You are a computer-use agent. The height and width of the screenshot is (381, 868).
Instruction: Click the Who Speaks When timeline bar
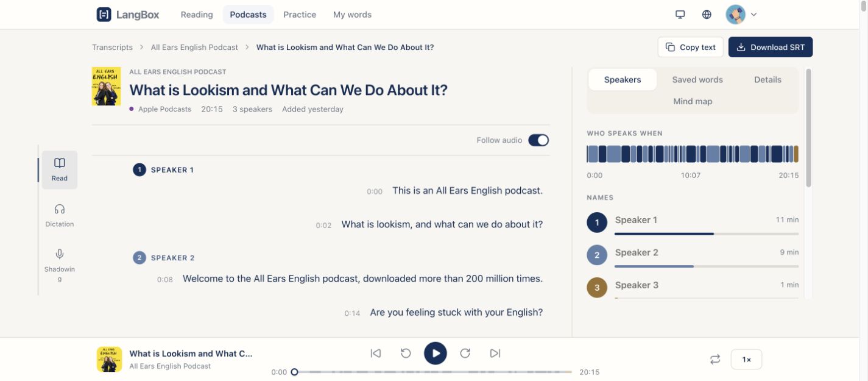click(693, 154)
